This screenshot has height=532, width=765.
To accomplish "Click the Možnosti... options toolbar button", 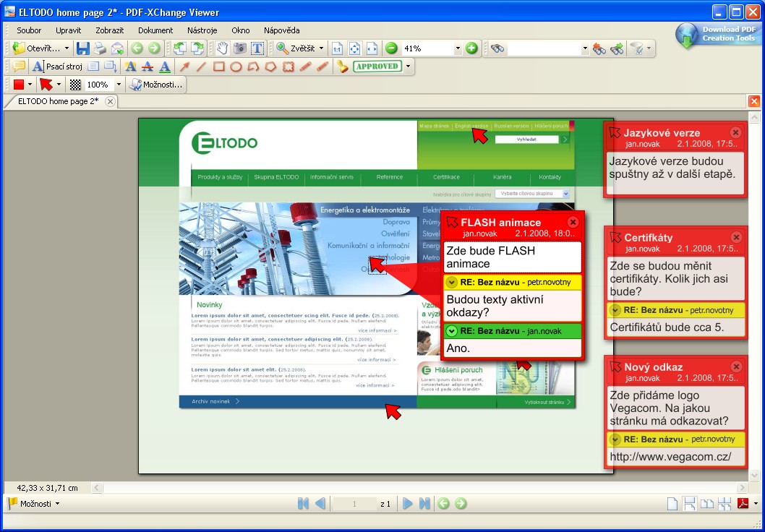I will [156, 85].
